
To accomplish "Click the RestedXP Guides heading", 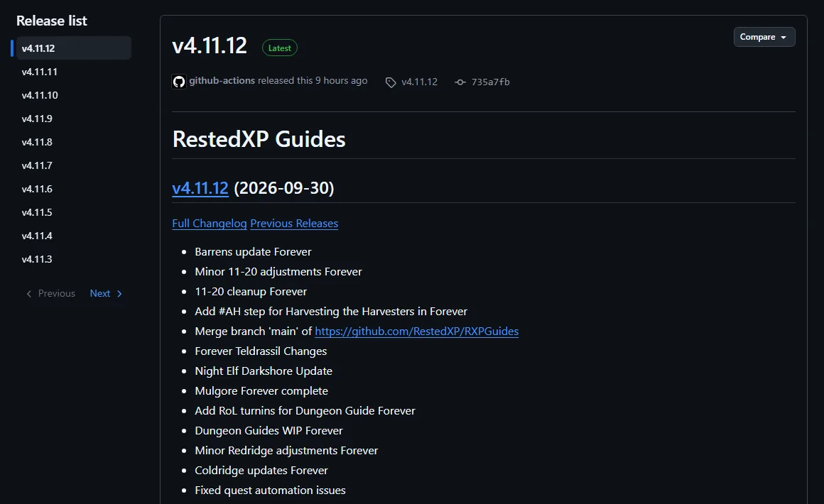I will tap(259, 139).
